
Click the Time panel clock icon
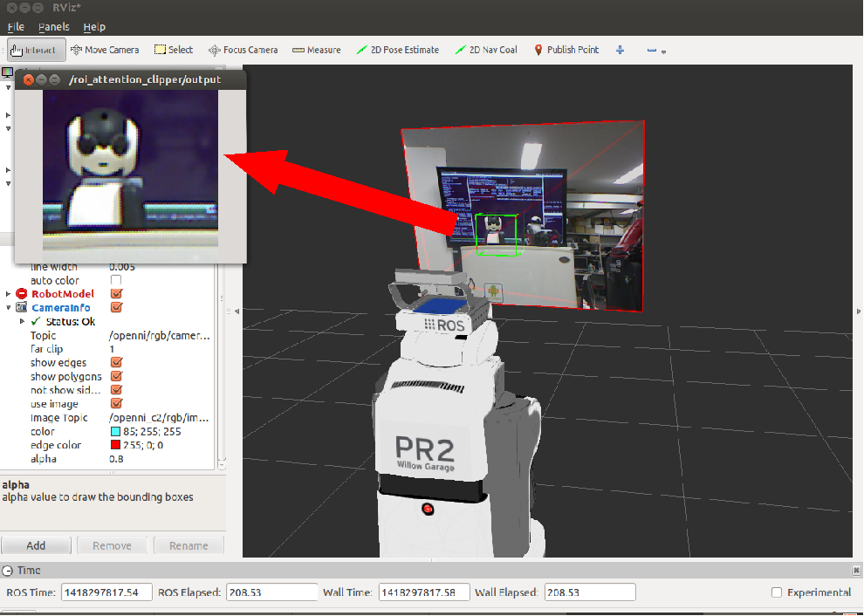pos(8,571)
